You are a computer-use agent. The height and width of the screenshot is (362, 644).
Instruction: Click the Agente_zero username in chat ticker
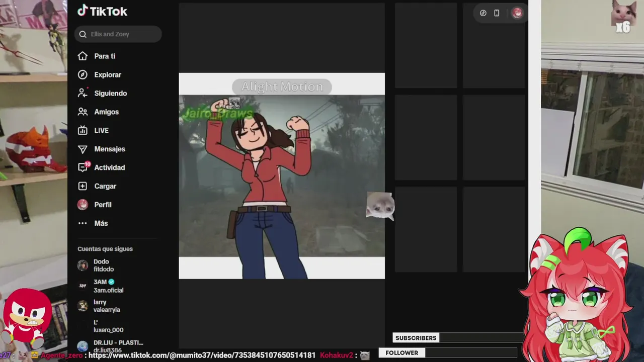(x=61, y=355)
